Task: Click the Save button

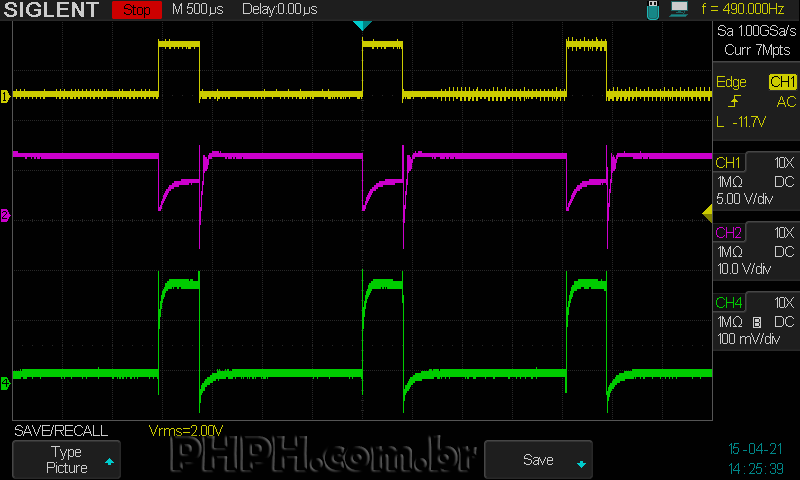Action: click(x=538, y=460)
